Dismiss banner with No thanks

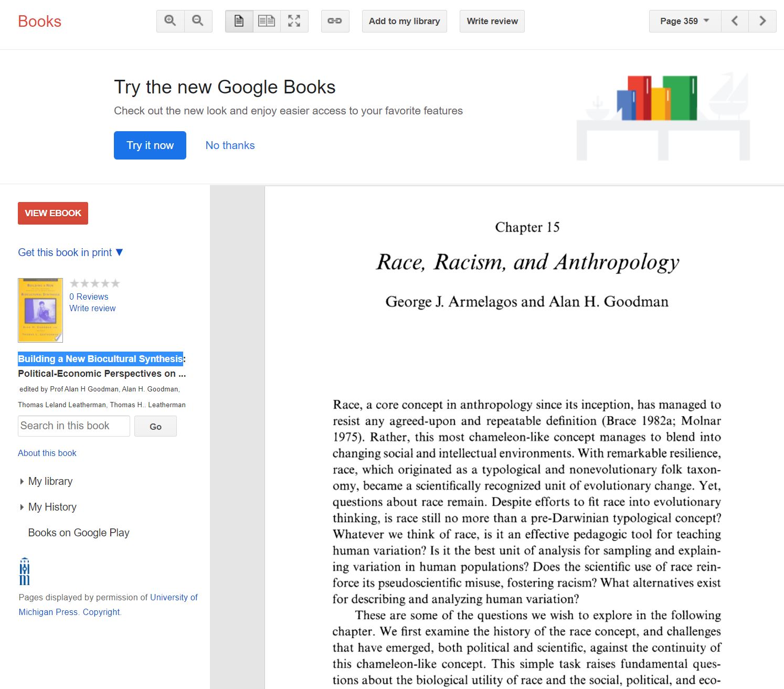click(230, 145)
